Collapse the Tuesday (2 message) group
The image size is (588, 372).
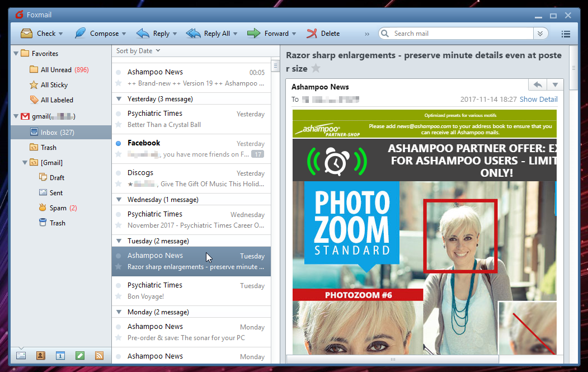[x=119, y=241]
